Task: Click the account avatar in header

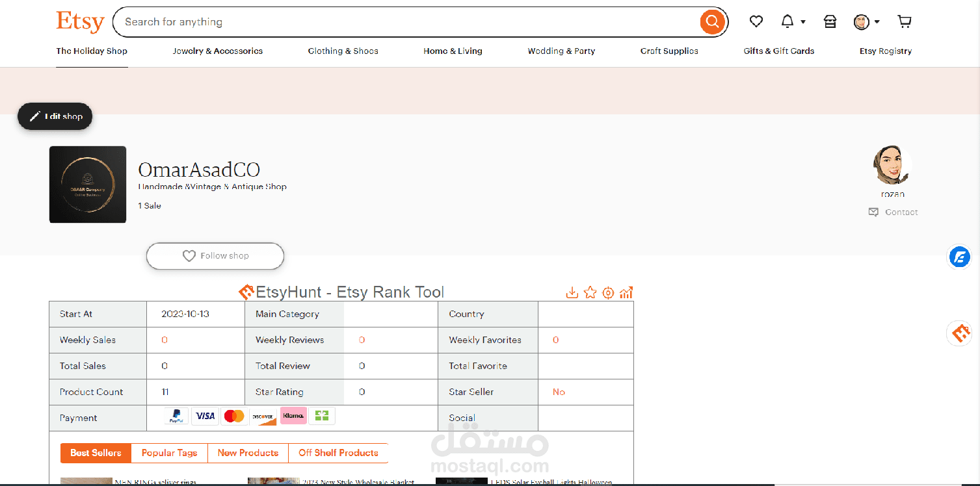Action: (862, 22)
